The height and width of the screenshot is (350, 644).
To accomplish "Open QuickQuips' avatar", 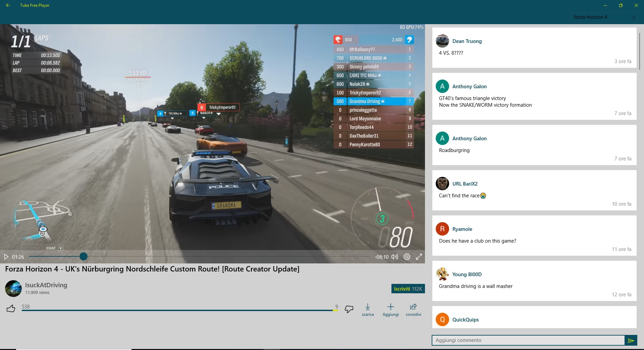I will pos(442,319).
